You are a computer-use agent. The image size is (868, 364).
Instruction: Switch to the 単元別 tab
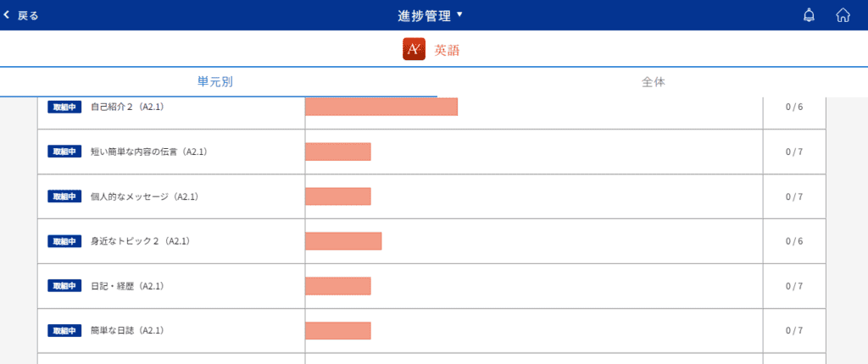click(215, 82)
